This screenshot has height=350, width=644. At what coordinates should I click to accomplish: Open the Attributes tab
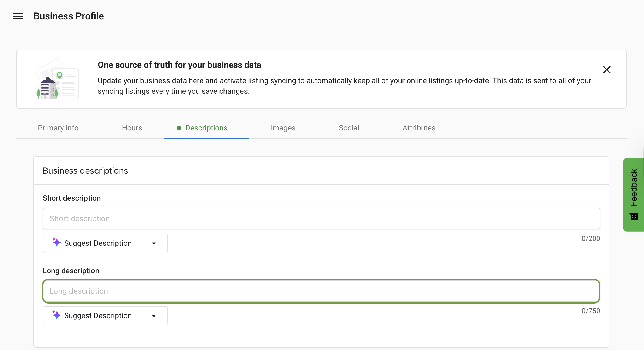(419, 128)
